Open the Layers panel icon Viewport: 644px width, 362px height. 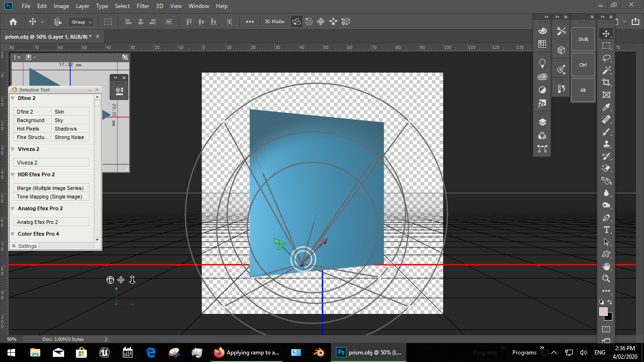pyautogui.click(x=542, y=121)
